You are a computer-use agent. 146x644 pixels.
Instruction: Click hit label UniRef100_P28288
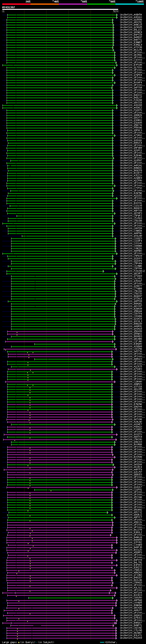point(131,100)
